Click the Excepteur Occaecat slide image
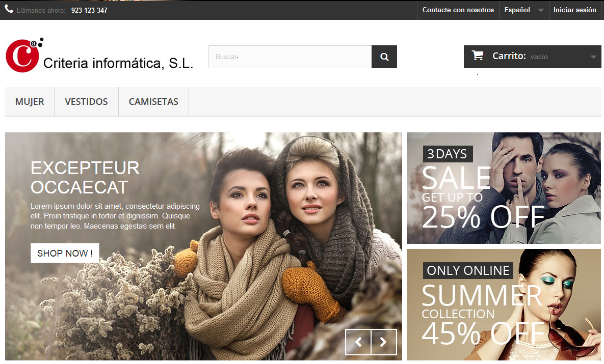 [x=203, y=246]
